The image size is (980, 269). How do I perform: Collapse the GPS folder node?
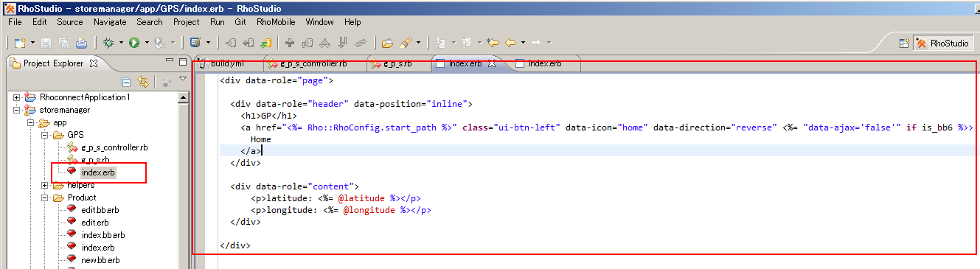tap(45, 135)
